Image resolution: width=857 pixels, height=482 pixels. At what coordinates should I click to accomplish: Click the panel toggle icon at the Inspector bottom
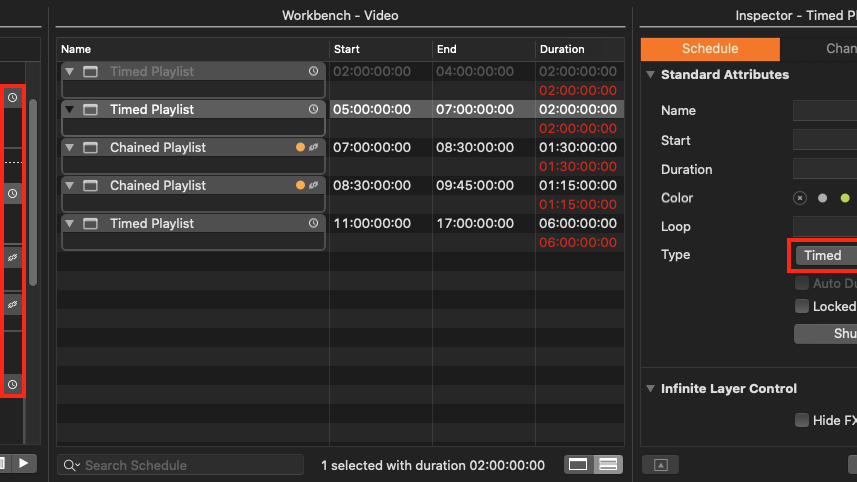(660, 465)
